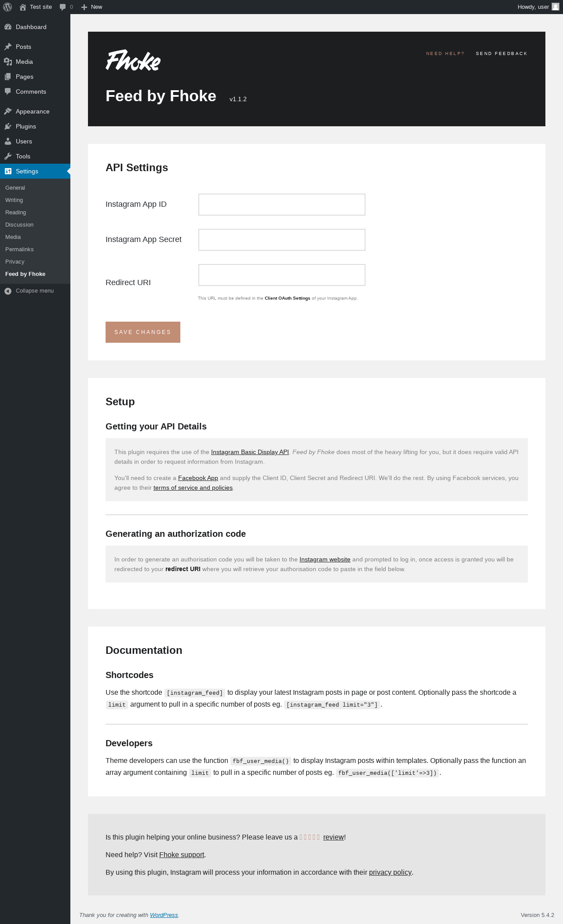Click the Appearance brush icon
This screenshot has height=924, width=563.
click(x=8, y=111)
